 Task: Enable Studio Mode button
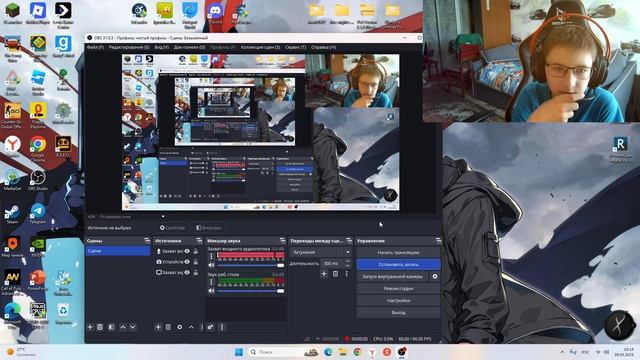(398, 289)
